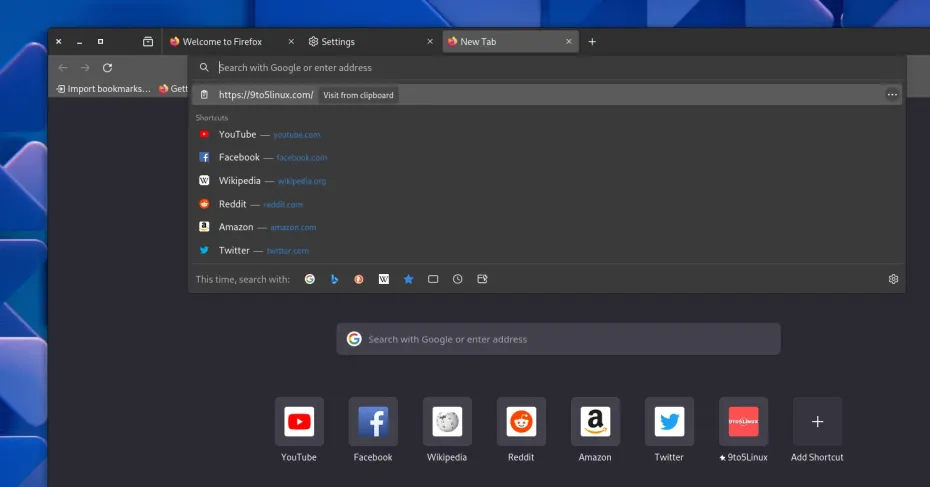
Task: Click the forward navigation arrow
Action: tap(85, 68)
